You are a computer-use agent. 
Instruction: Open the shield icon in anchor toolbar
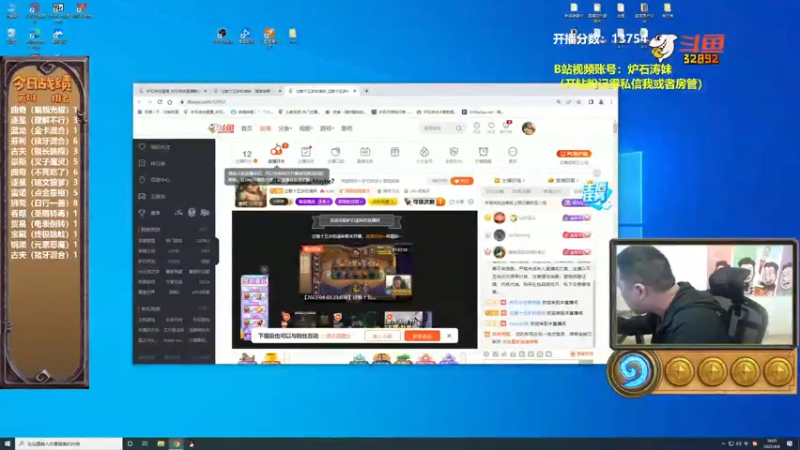point(454,154)
